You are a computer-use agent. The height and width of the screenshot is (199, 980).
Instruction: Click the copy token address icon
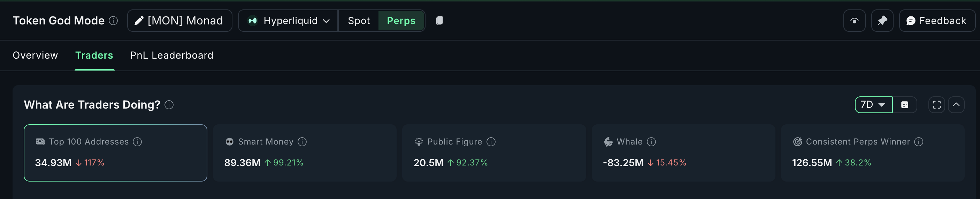tap(439, 21)
